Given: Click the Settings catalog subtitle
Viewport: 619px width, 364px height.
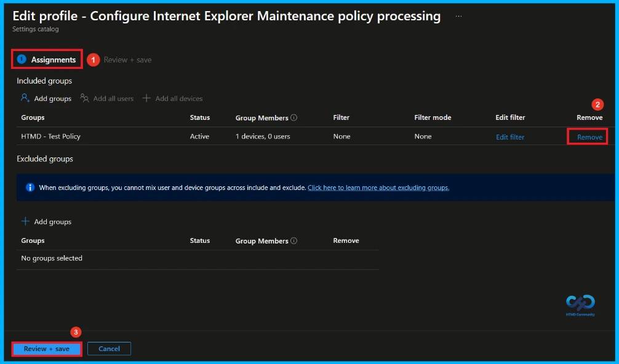Looking at the screenshot, I should pos(36,29).
